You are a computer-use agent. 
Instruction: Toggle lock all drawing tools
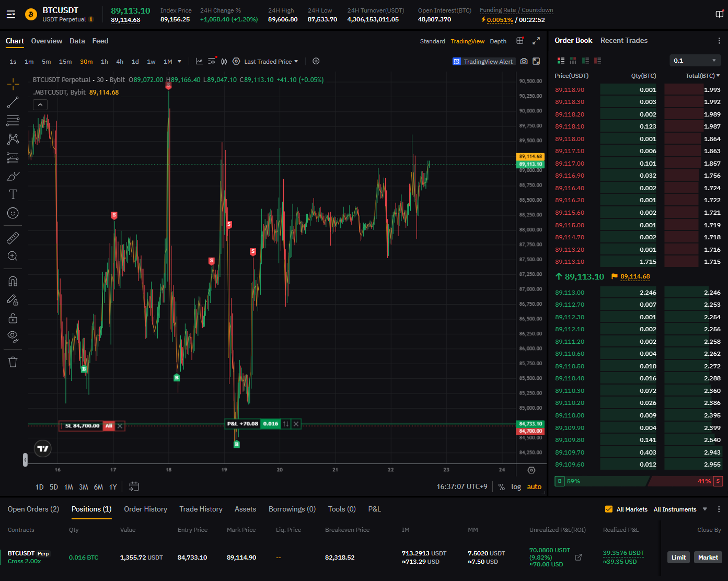13,318
